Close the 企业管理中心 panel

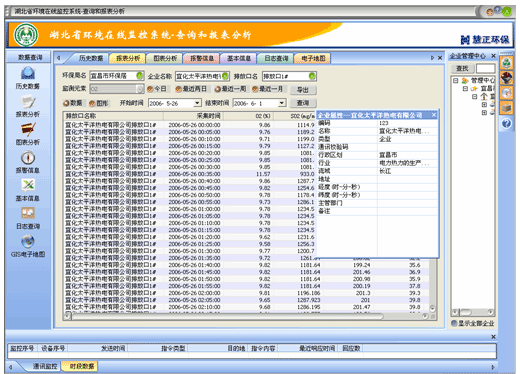pyautogui.click(x=493, y=56)
